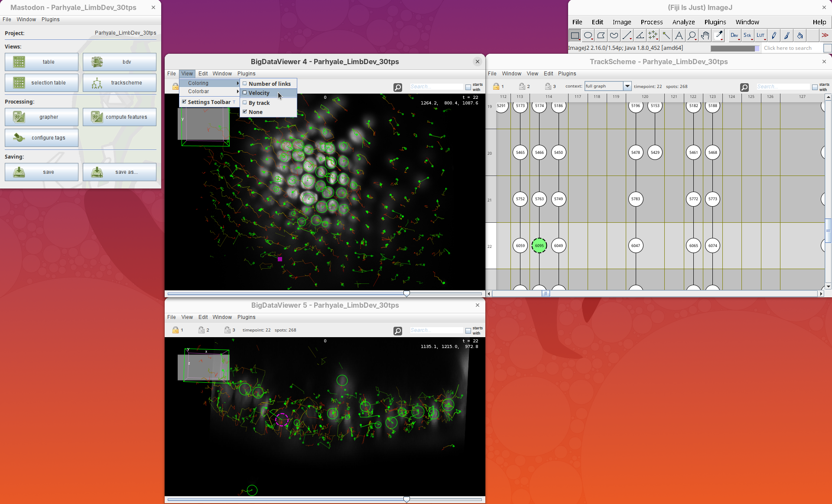Viewport: 832px width, 504px height.
Task: Pick the ImageJ text tool
Action: [679, 36]
